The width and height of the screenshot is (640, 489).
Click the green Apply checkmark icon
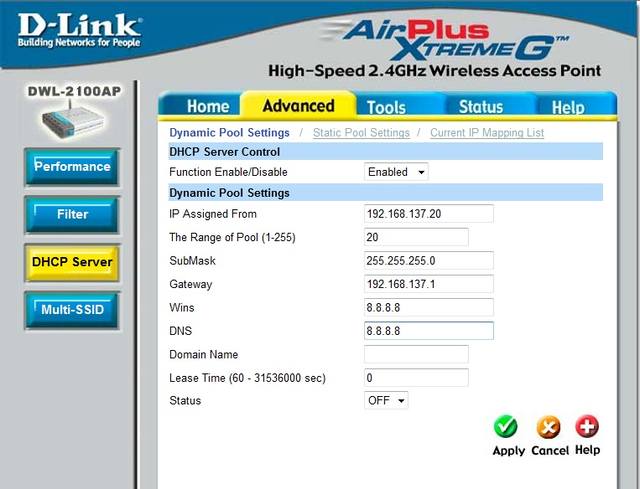click(505, 427)
